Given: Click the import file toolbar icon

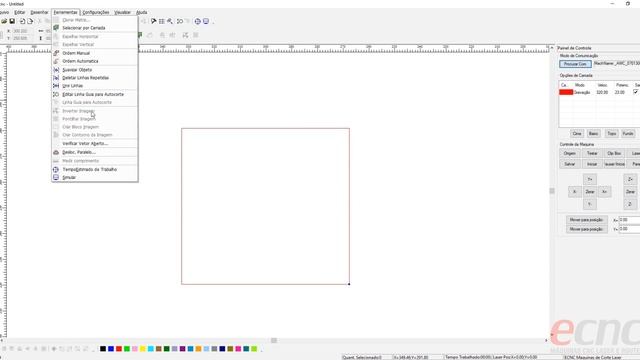Looking at the screenshot, I should pos(22,21).
